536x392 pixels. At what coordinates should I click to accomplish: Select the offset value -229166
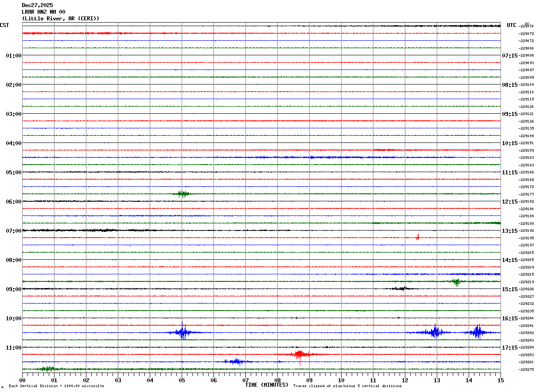coord(527,173)
